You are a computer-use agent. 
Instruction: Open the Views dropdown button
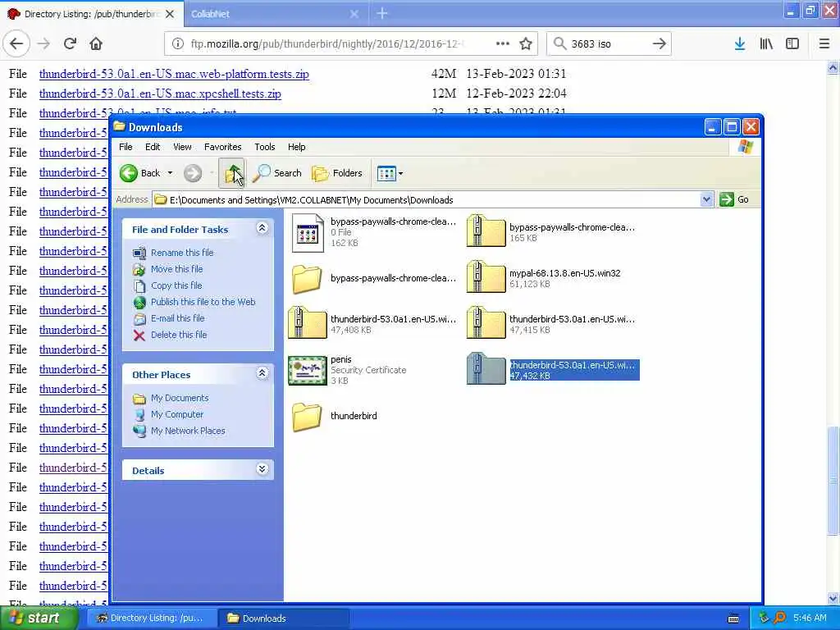390,173
